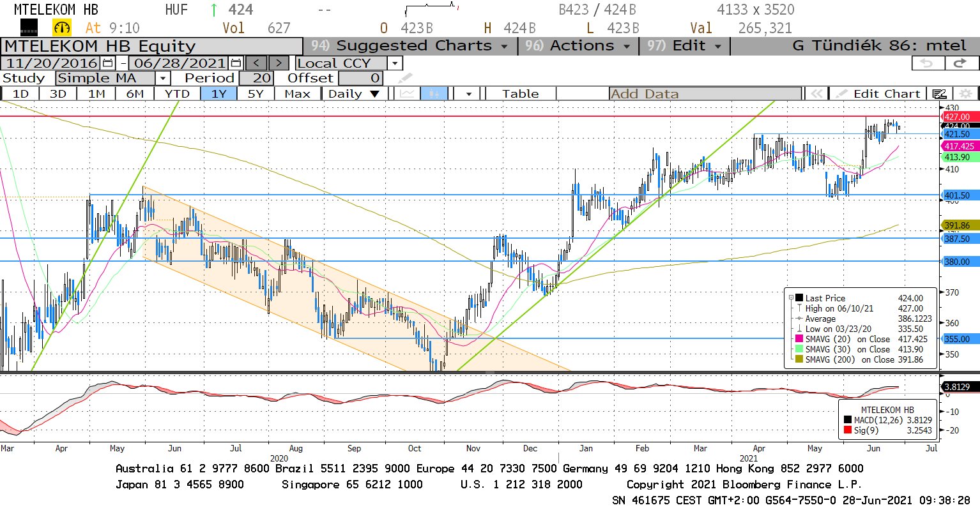Open the Edit menu

click(x=684, y=46)
